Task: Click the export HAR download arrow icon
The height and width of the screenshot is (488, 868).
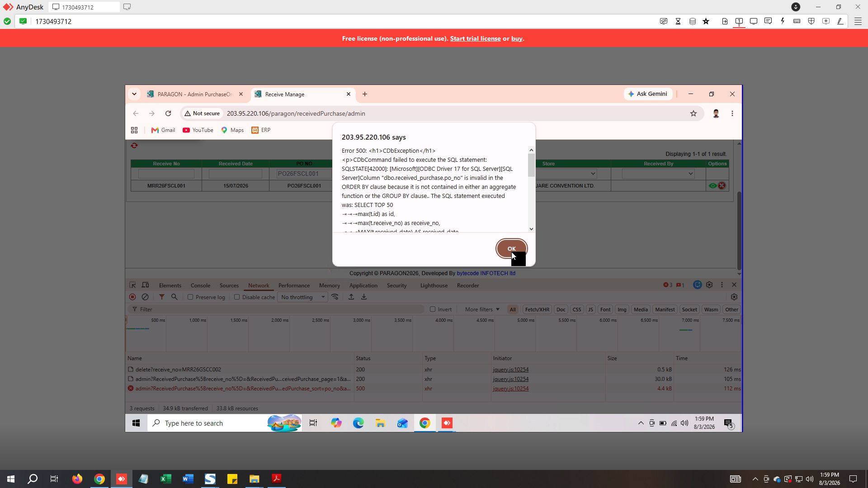Action: pos(364,297)
